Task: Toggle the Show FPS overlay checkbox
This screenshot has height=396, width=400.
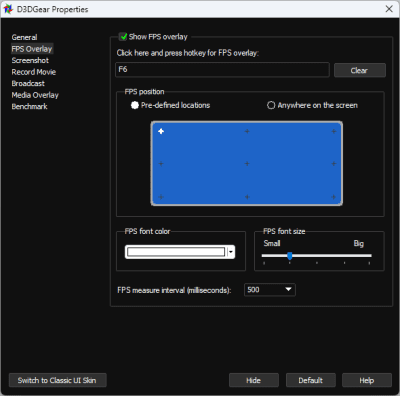Action: 123,36
